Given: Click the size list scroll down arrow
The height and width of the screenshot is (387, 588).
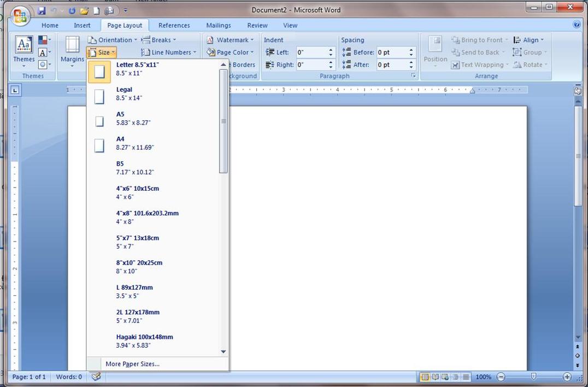Looking at the screenshot, I should click(x=224, y=352).
